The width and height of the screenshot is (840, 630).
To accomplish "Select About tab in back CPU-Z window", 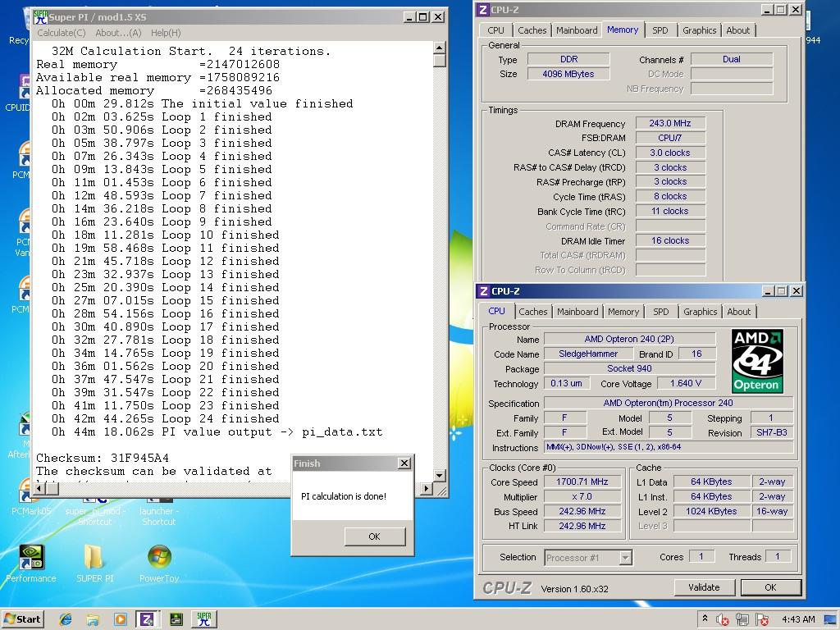I will [x=737, y=30].
